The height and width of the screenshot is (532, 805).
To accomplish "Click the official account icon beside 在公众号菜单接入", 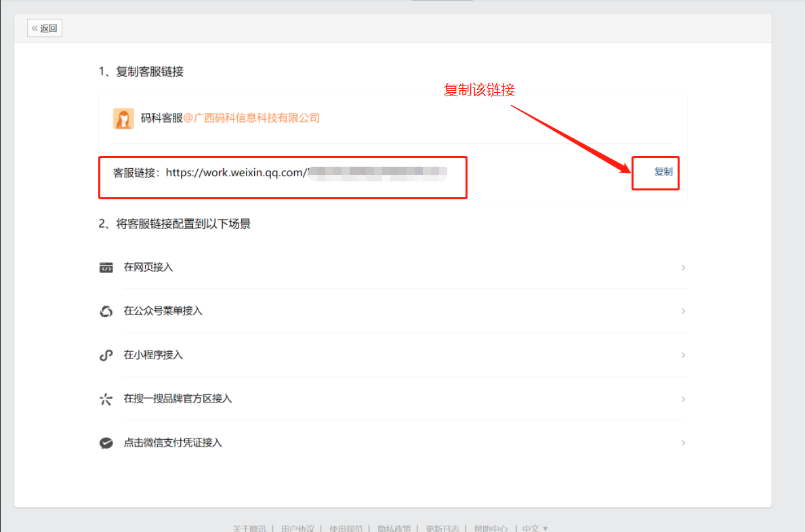I will (x=106, y=311).
